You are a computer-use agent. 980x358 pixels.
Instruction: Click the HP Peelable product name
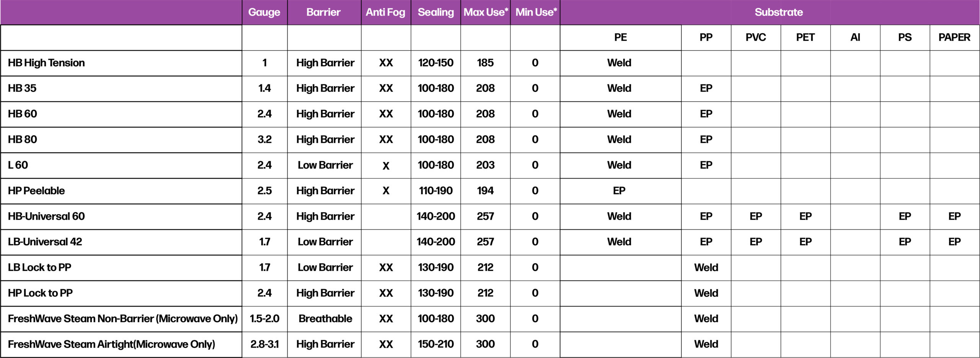(x=36, y=191)
